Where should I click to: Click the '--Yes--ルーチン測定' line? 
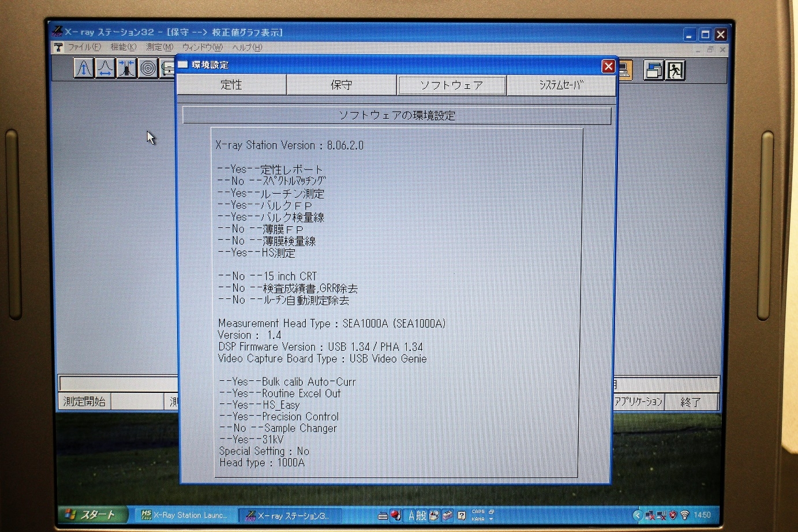coord(271,193)
